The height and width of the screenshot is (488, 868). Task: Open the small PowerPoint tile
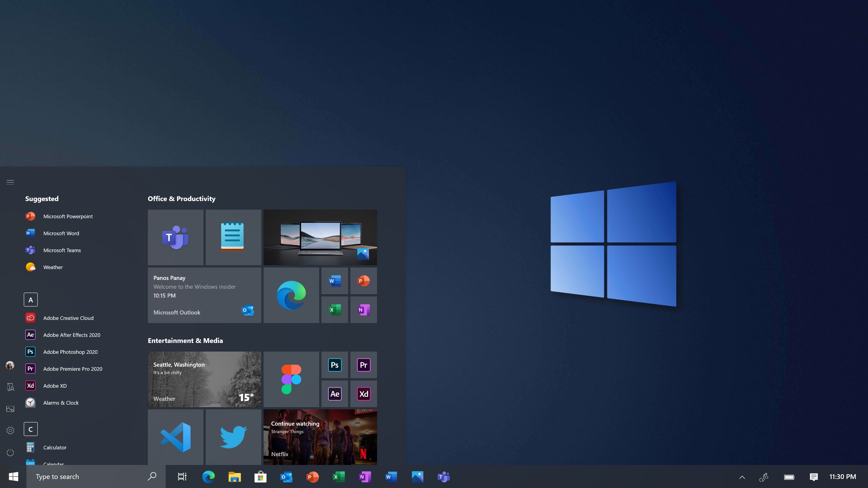pos(363,281)
